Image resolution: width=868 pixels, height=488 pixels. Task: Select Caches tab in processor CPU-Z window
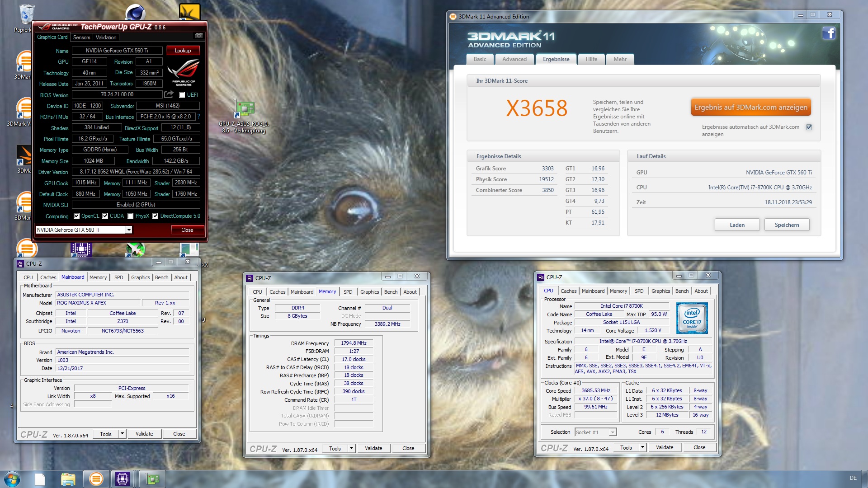click(x=569, y=291)
